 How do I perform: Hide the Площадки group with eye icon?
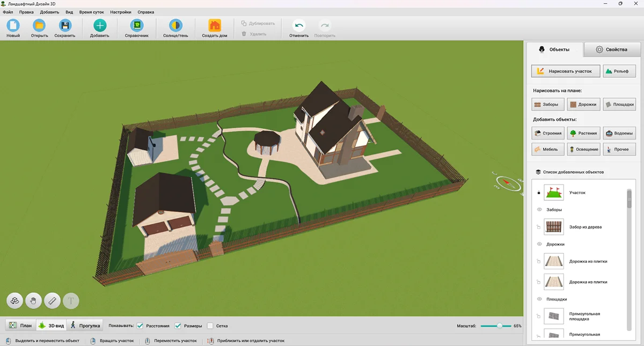coord(539,299)
